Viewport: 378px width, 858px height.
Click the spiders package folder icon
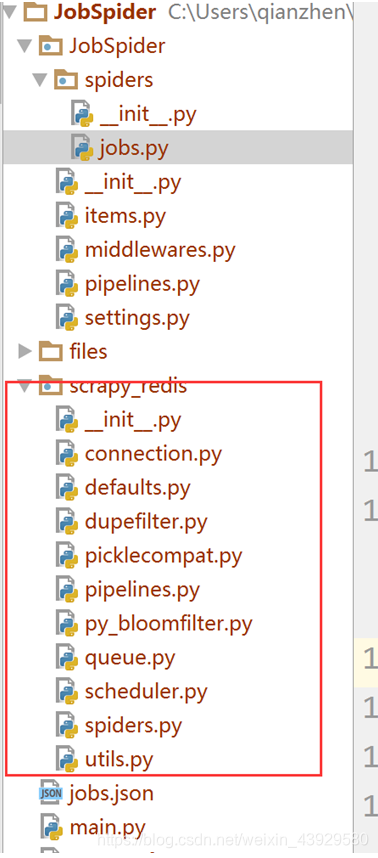66,80
